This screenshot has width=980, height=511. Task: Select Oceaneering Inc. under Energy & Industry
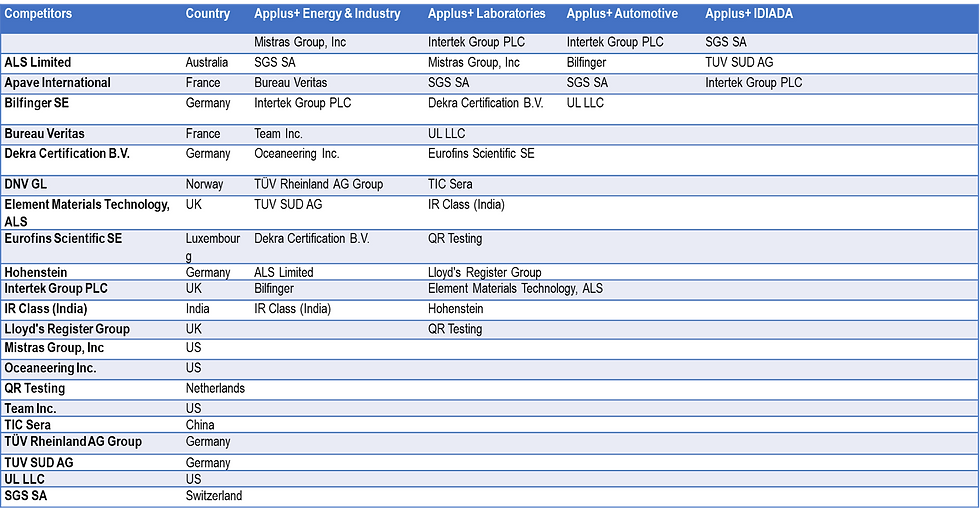pyautogui.click(x=297, y=154)
